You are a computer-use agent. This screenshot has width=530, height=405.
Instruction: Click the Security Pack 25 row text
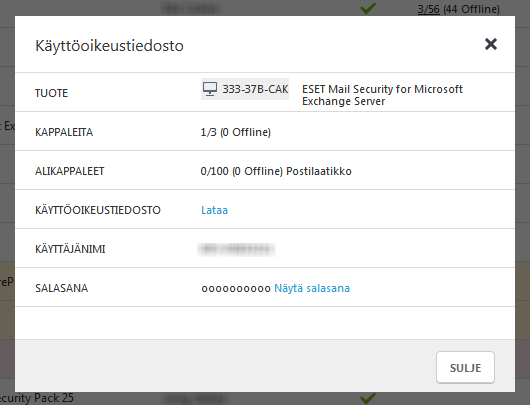(37, 398)
